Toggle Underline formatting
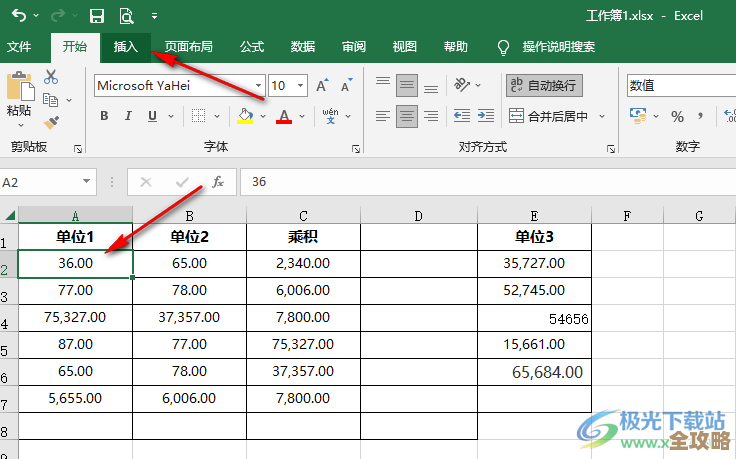Viewport: 736px width, 459px height. pyautogui.click(x=152, y=115)
